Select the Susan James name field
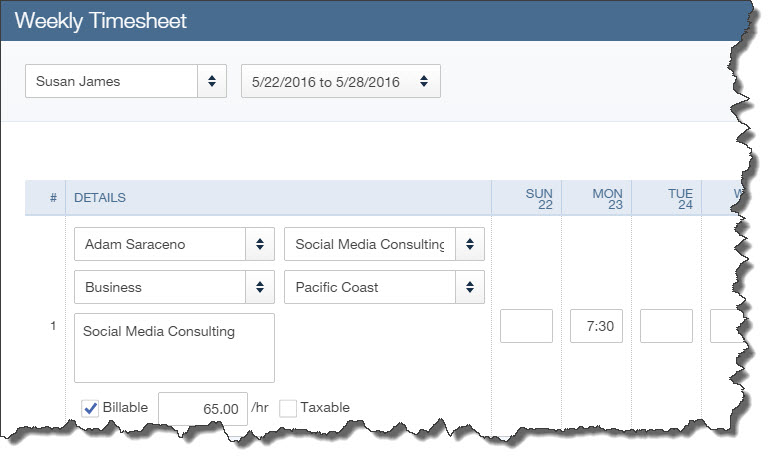 pyautogui.click(x=111, y=81)
